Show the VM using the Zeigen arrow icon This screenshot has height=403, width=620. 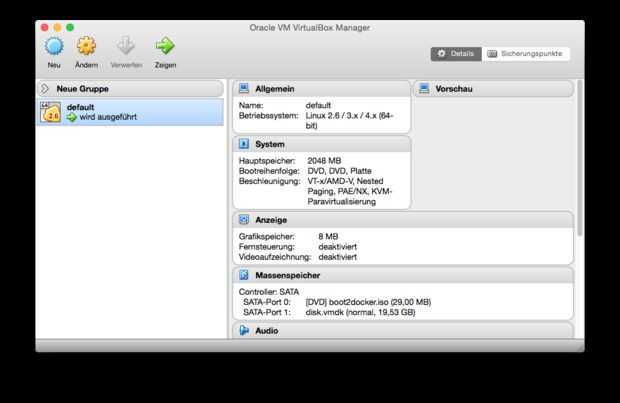tap(165, 46)
